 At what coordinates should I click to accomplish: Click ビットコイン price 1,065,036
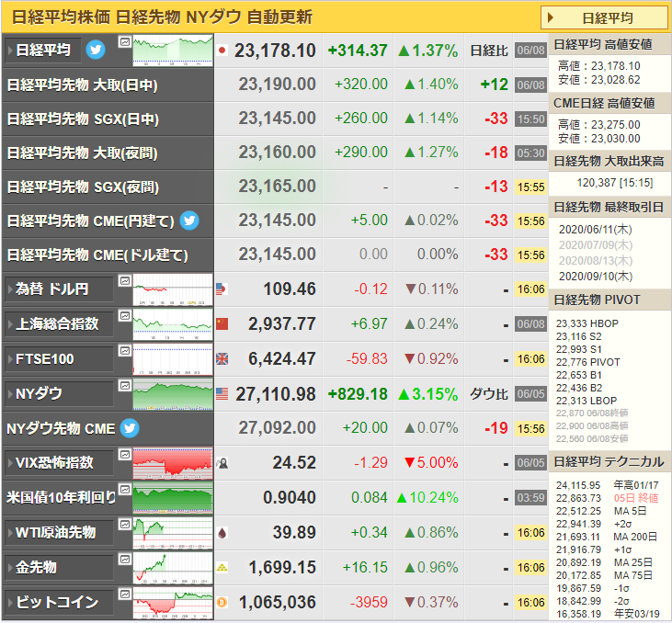(x=278, y=603)
